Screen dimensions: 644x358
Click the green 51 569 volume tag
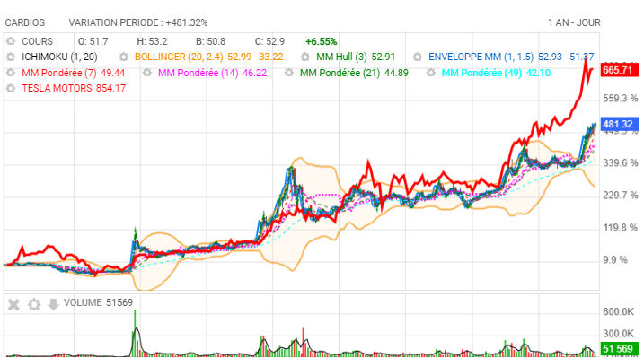[620, 349]
